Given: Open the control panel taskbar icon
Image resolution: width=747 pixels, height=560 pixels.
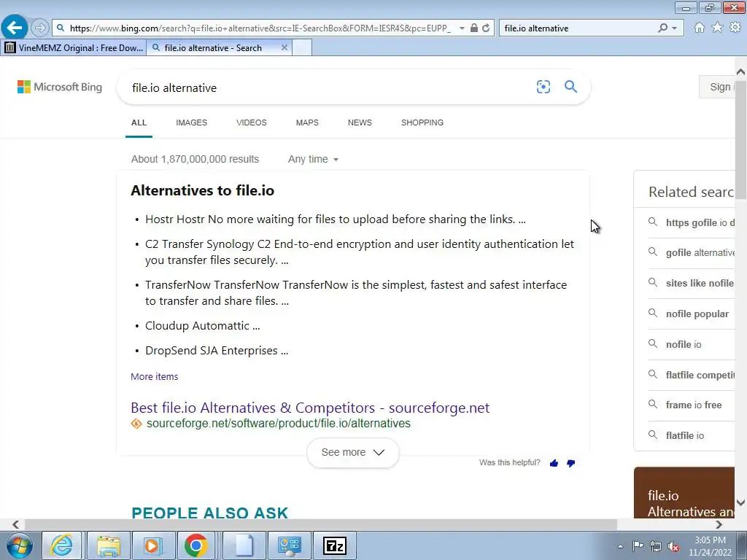Looking at the screenshot, I should pos(289,545).
